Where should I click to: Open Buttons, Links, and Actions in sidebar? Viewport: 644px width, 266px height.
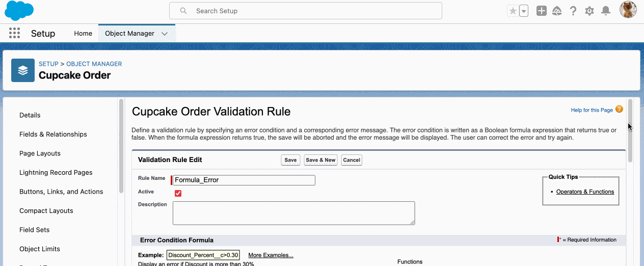[61, 192]
